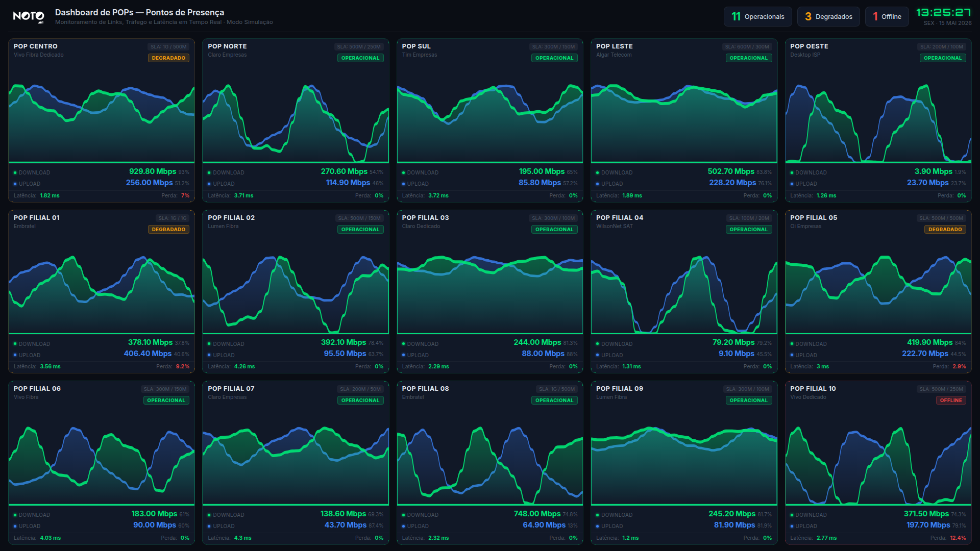Click the POP SUL card title
The image size is (980, 551).
[416, 46]
